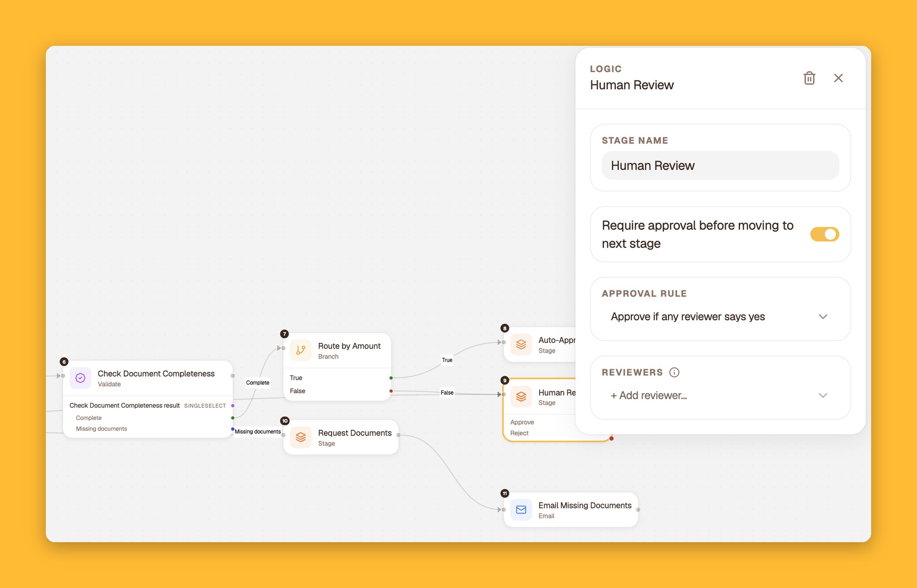Click the Reject outcome in Human Review node
The image size is (917, 588).
coord(519,433)
